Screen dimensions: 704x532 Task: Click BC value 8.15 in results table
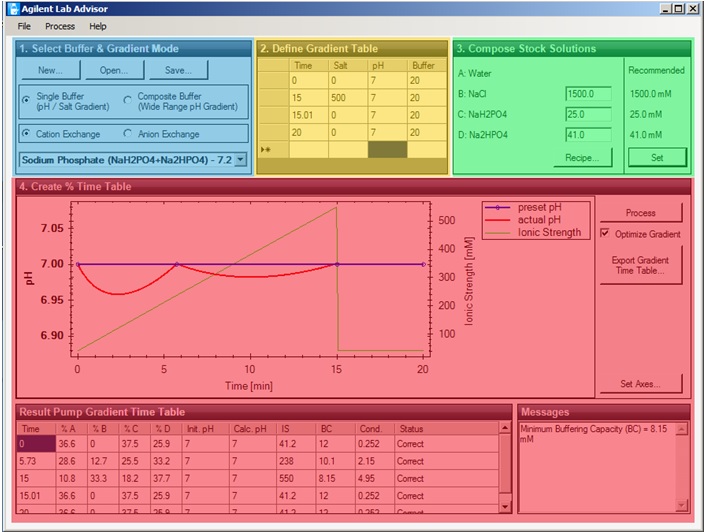coord(336,478)
